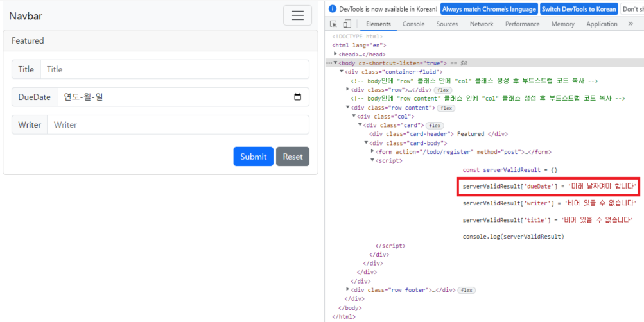Open the DueDate calendar picker icon
The height and width of the screenshot is (322, 644).
pos(298,97)
